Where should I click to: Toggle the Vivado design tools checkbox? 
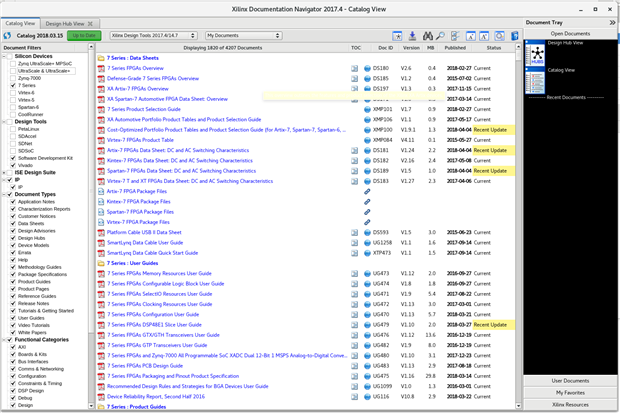pos(14,163)
